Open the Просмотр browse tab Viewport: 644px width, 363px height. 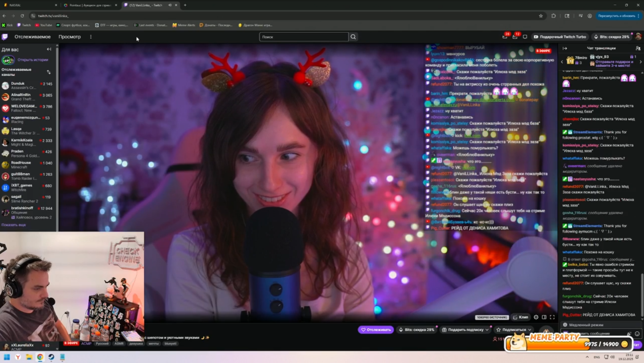[x=70, y=37]
